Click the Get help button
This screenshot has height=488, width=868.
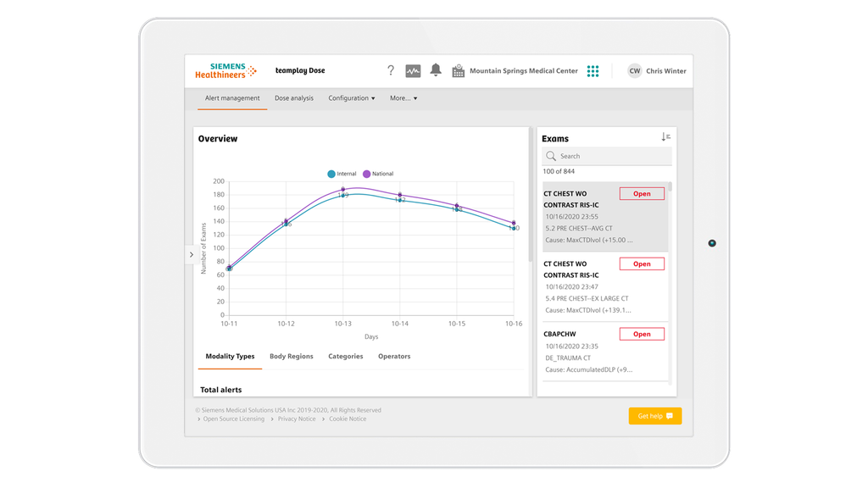tap(654, 416)
